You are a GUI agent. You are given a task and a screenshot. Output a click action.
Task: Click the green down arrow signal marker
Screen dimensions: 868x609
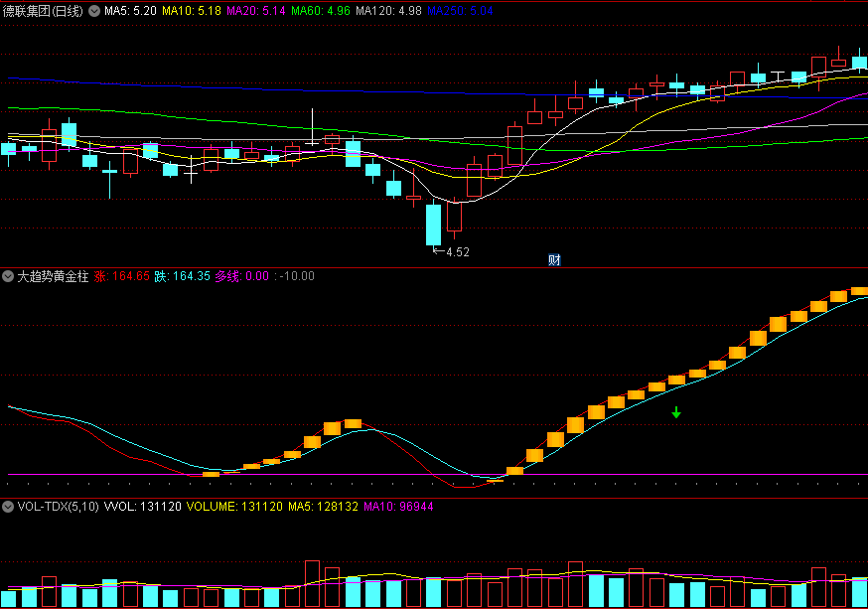676,412
